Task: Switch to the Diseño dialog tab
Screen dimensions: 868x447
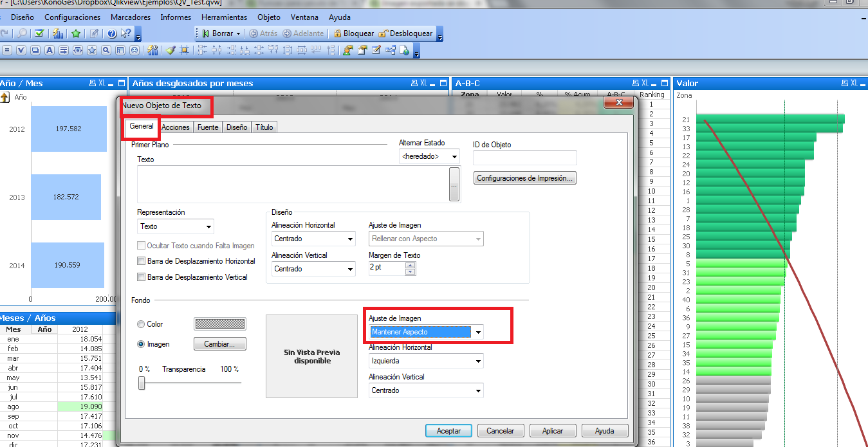Action: point(237,127)
